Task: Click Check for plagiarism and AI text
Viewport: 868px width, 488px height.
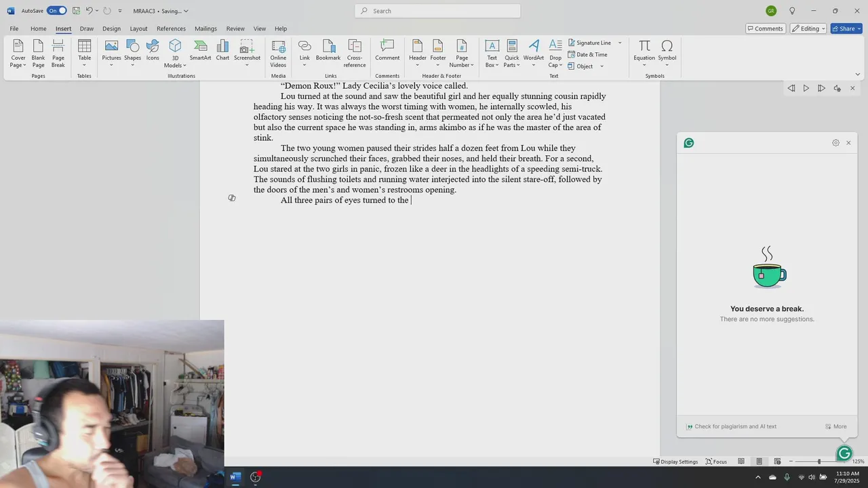Action: click(x=731, y=426)
